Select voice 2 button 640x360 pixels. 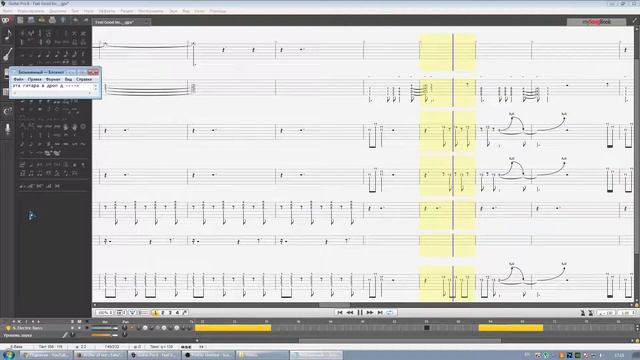pyautogui.click(x=162, y=313)
